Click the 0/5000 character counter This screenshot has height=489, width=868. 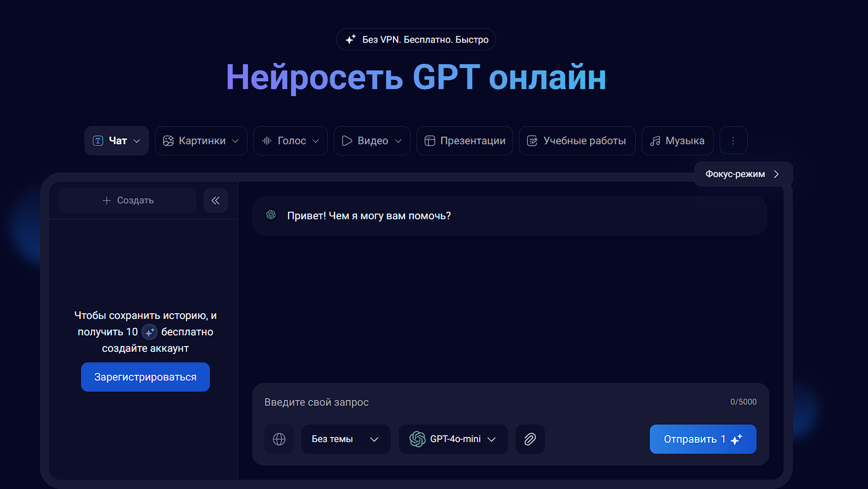tap(743, 402)
